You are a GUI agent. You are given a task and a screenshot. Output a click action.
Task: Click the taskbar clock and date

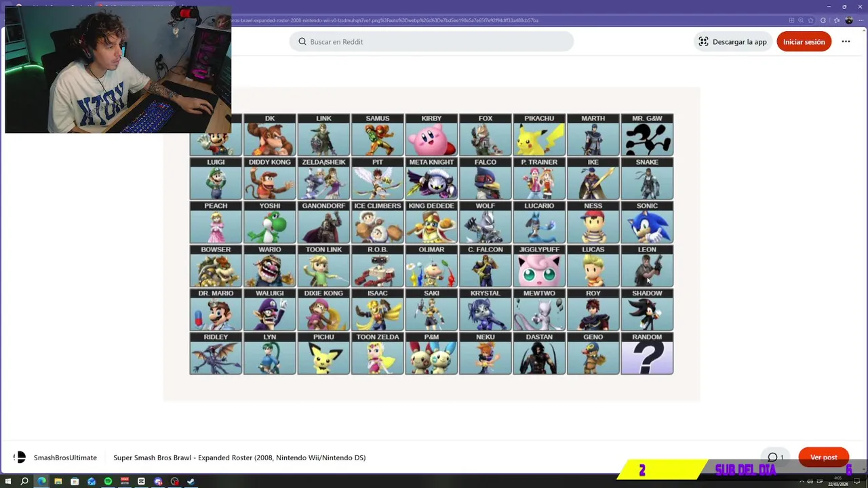(837, 481)
